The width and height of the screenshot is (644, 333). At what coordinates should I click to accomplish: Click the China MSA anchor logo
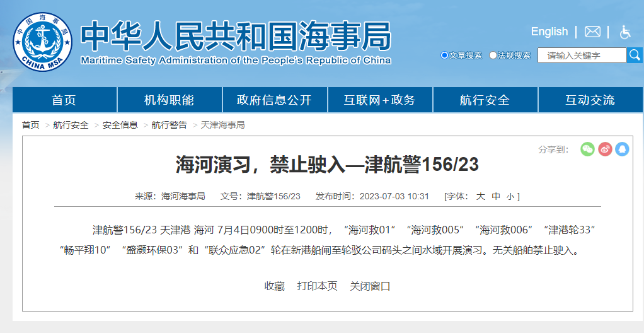click(43, 42)
